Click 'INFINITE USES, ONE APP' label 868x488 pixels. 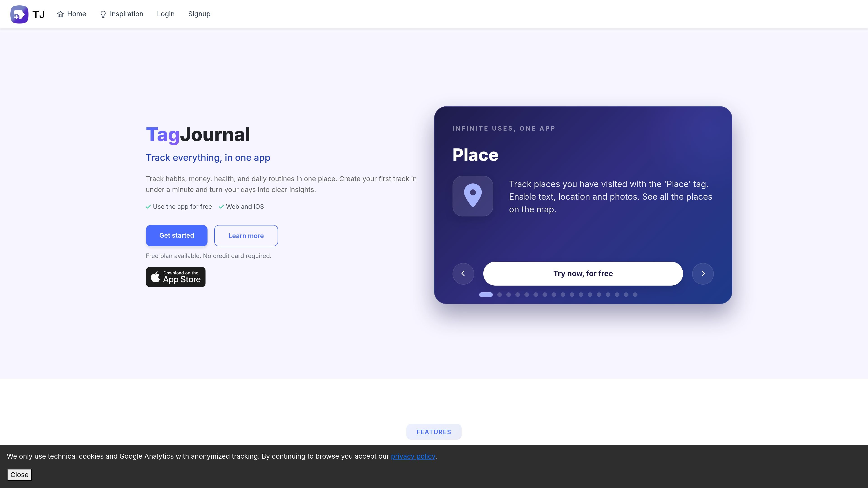pyautogui.click(x=504, y=128)
